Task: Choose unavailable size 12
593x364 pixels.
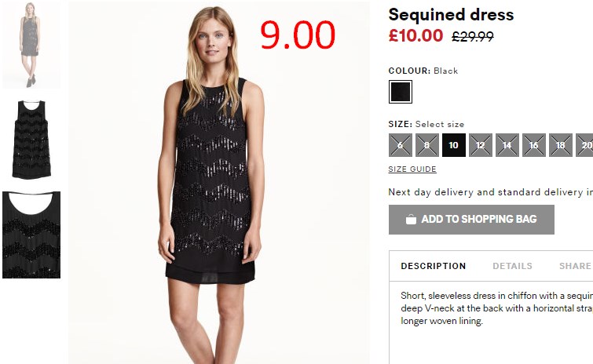Action: [x=481, y=145]
